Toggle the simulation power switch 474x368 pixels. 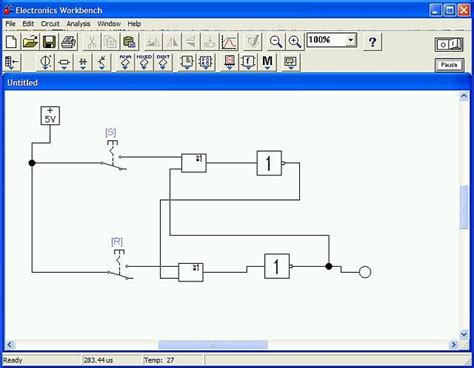(x=449, y=44)
